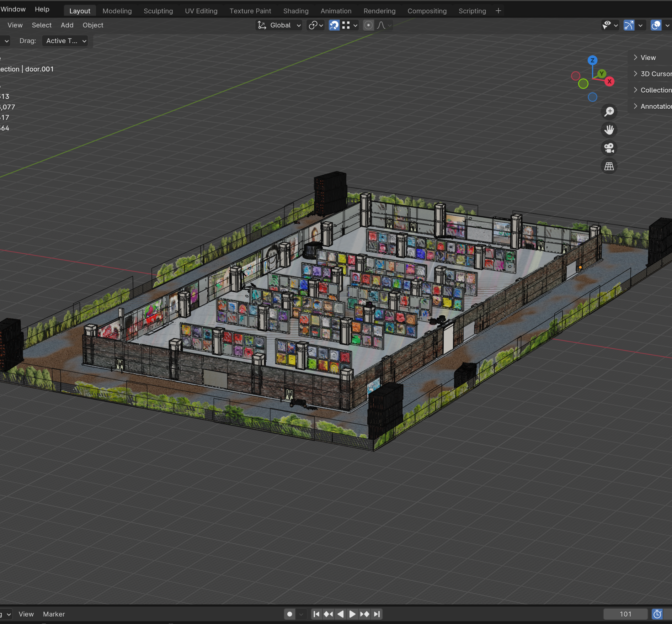The height and width of the screenshot is (624, 672).
Task: Click the zoom magnifier viewport icon
Action: click(x=609, y=112)
